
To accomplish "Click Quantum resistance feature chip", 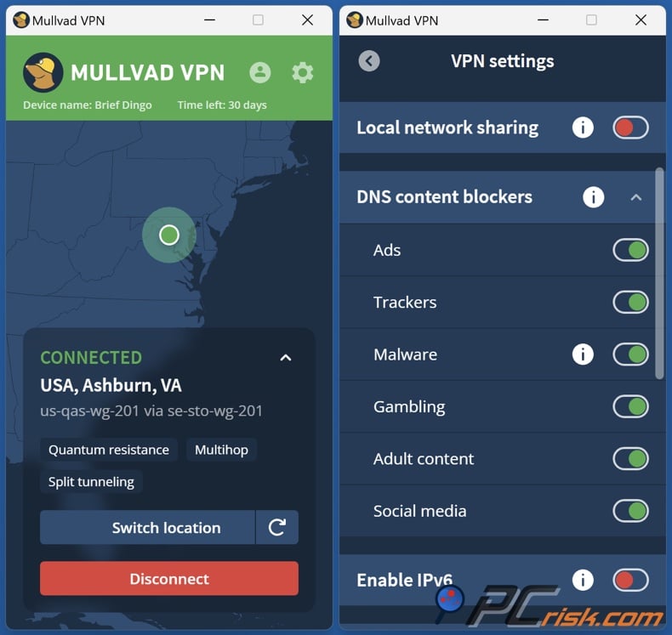I will 108,450.
